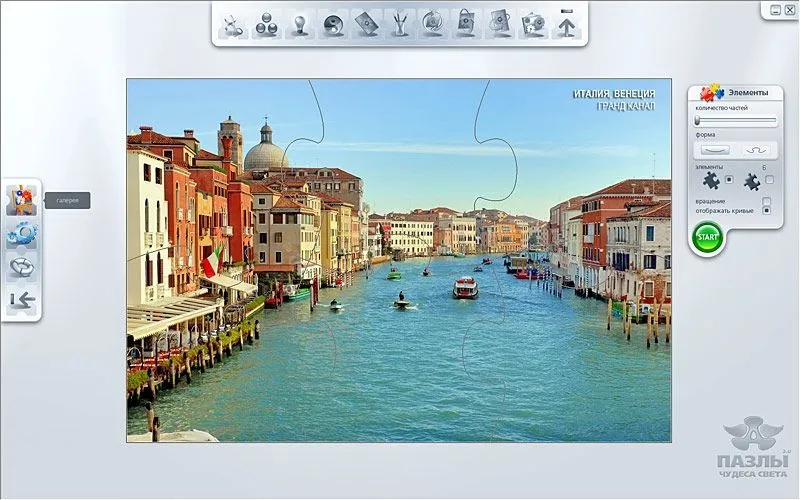Screen dimensions: 800x500
Task: Click the up arrow toolbar icon
Action: click(566, 24)
